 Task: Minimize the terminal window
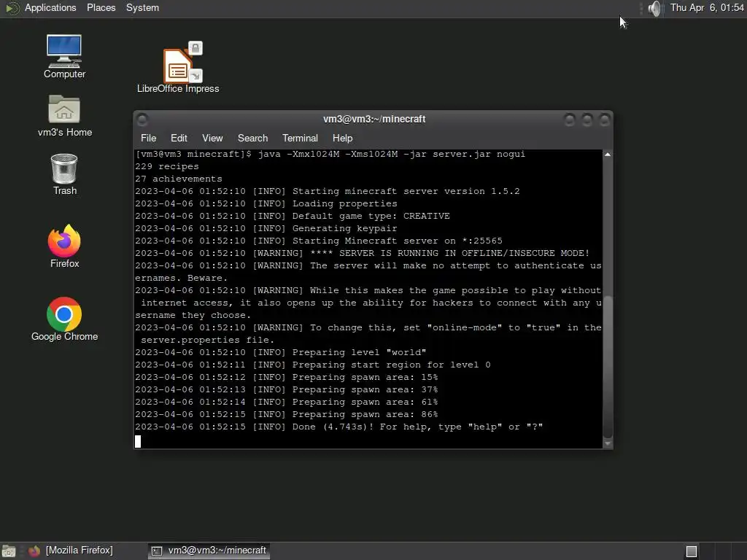(x=569, y=120)
